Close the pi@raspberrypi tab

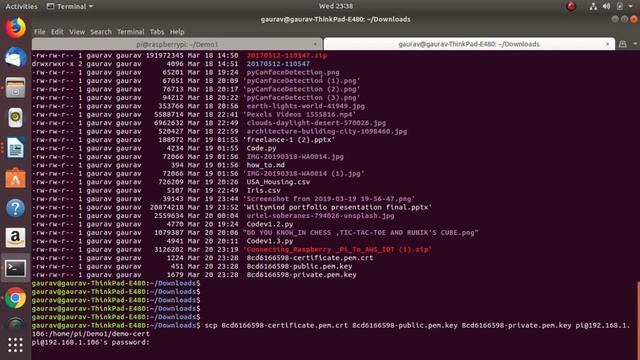315,44
